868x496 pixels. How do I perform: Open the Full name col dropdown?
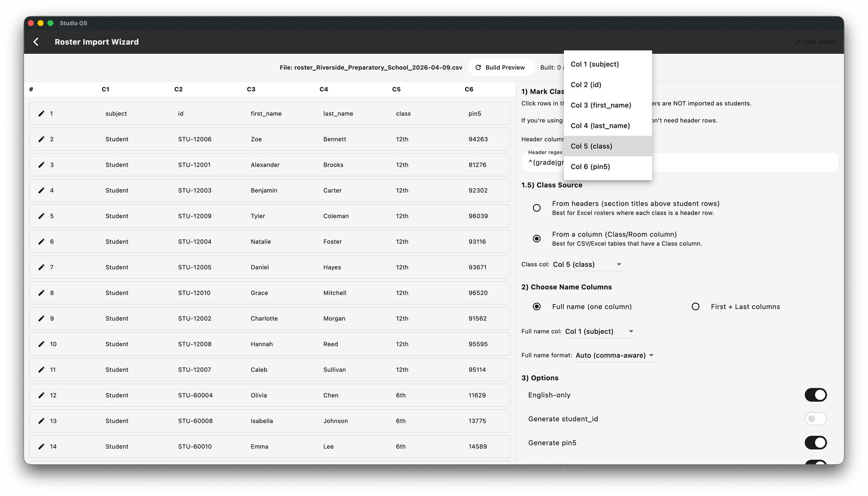(599, 331)
